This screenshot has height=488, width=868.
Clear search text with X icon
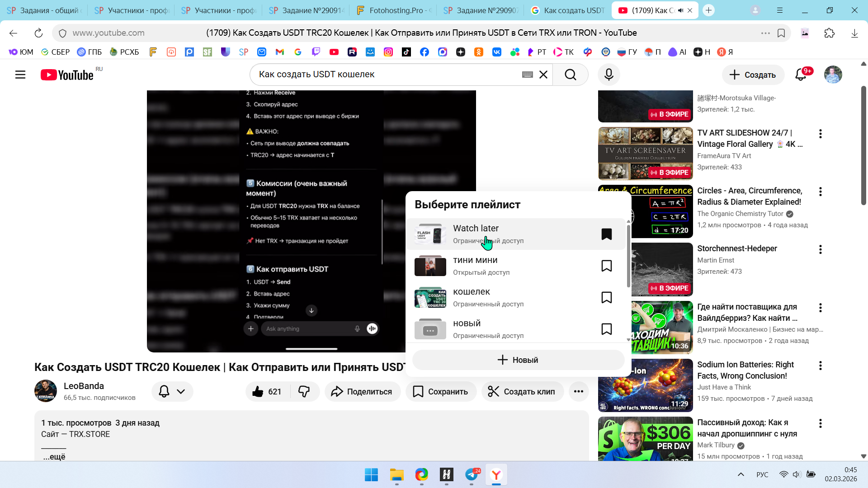click(543, 75)
